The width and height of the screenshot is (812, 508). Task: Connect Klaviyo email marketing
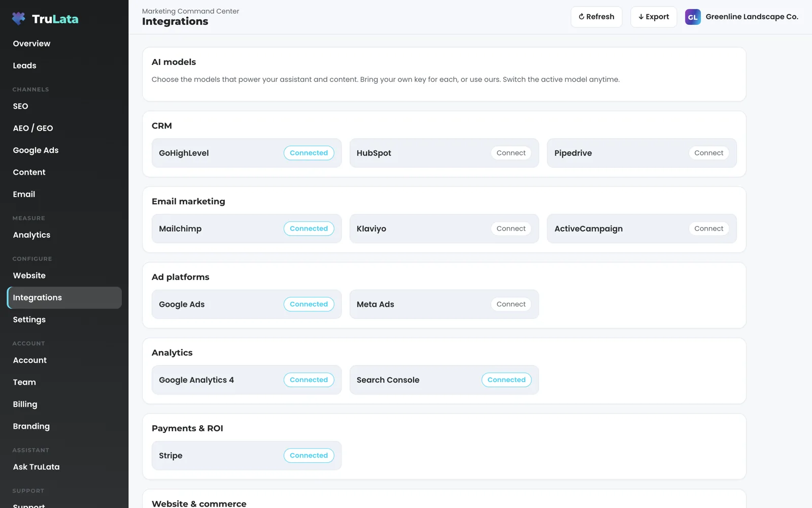[511, 229]
